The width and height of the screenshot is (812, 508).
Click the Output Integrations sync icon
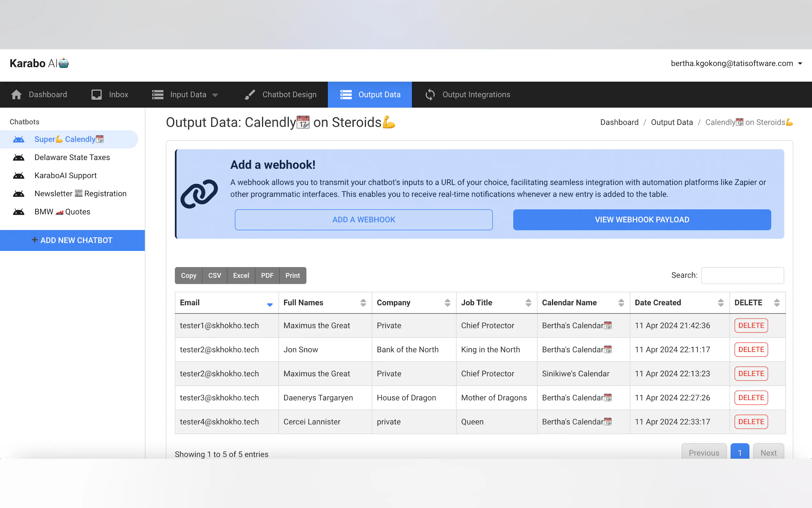[x=430, y=95]
